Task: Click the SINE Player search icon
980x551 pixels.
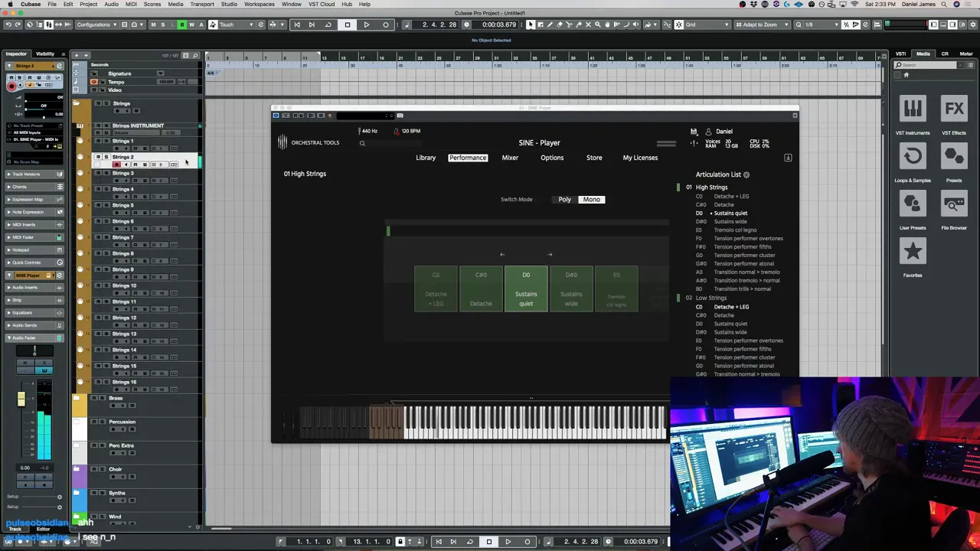Action: pyautogui.click(x=362, y=143)
